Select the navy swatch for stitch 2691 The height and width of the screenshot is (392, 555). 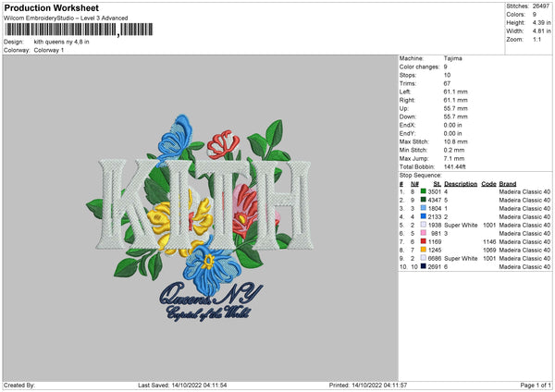tap(423, 266)
